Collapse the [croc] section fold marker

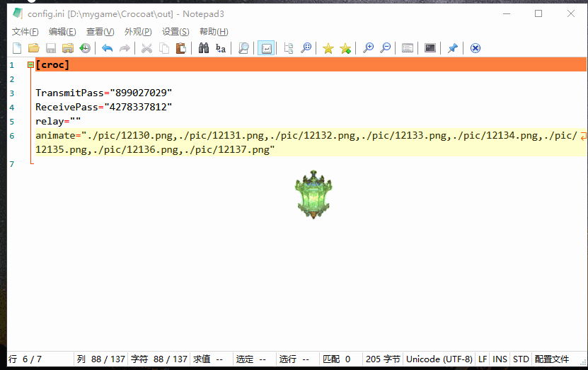pos(30,65)
